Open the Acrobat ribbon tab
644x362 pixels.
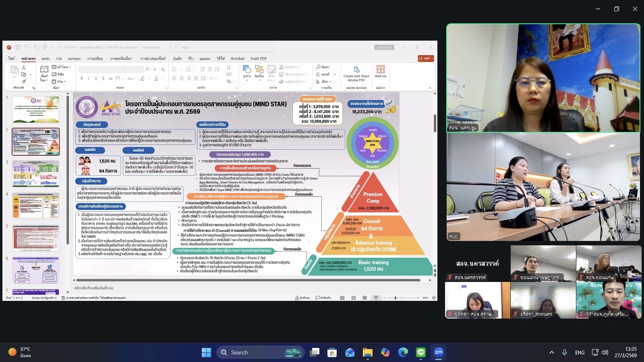click(x=237, y=59)
